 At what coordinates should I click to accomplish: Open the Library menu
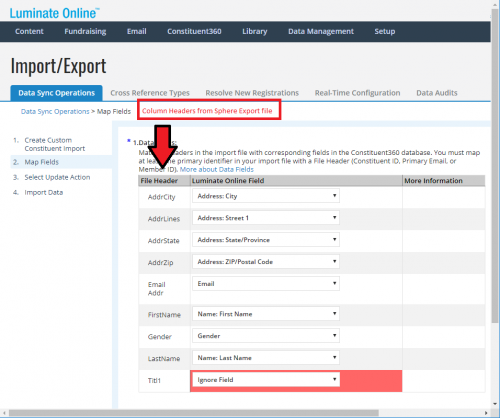[x=255, y=31]
